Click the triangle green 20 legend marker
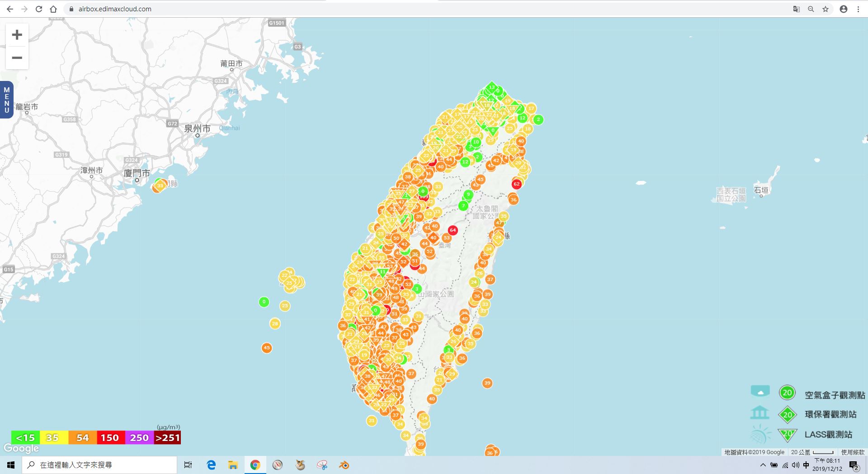This screenshot has width=868, height=474. tap(788, 435)
